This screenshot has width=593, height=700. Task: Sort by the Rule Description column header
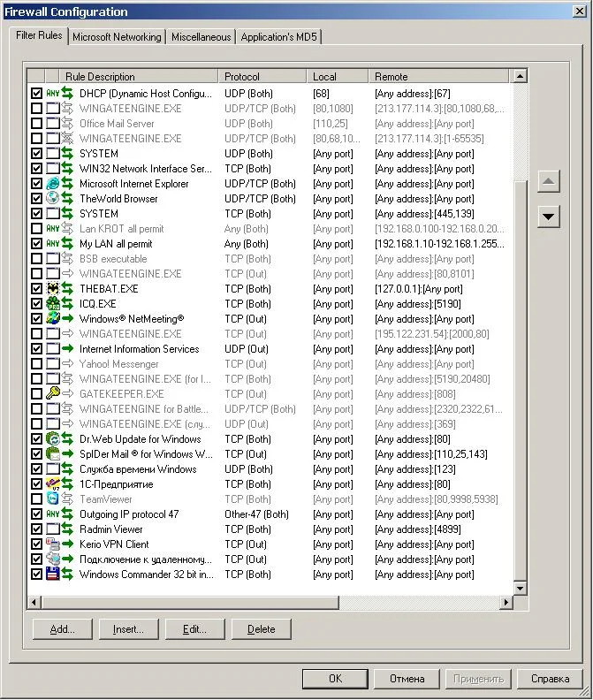139,76
